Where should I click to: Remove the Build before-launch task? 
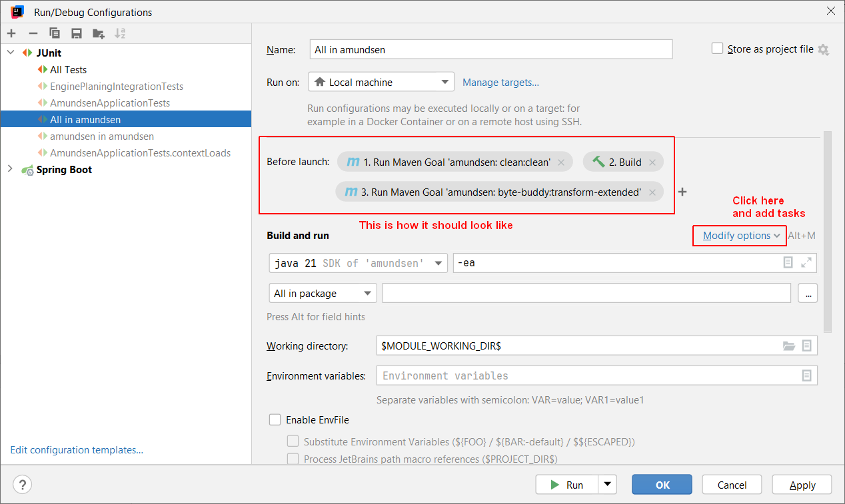(x=652, y=162)
